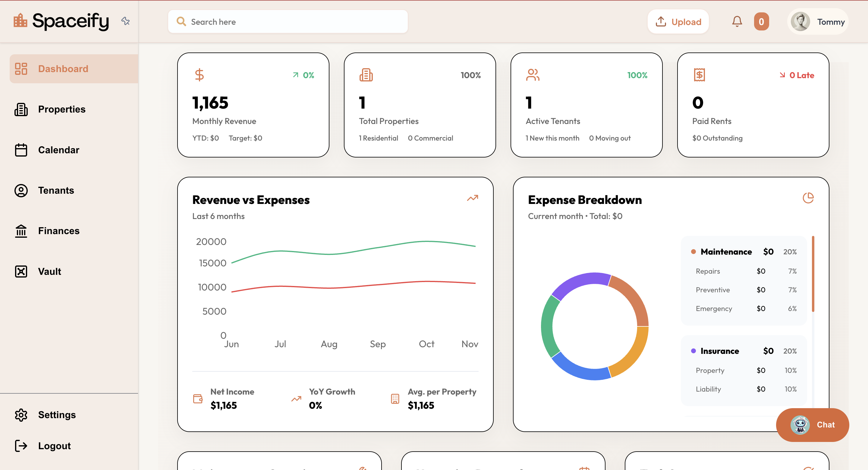Image resolution: width=868 pixels, height=470 pixels.
Task: Click the Calendar icon in sidebar
Action: tap(21, 150)
